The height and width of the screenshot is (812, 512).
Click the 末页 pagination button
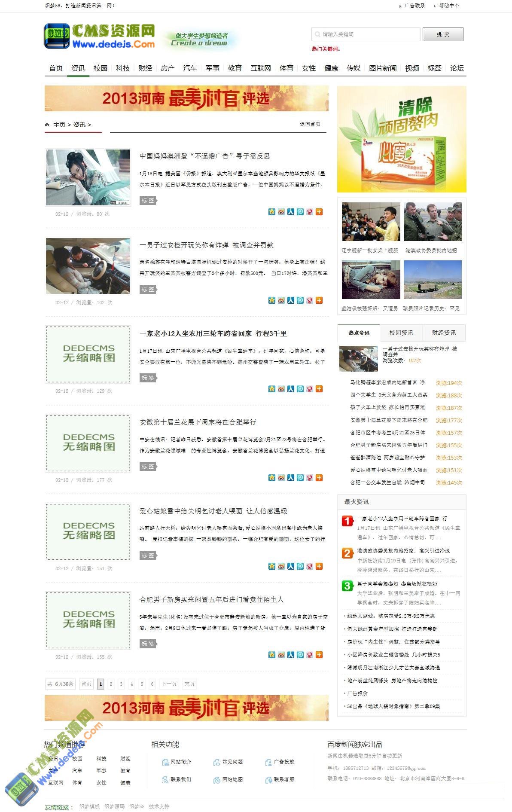tap(189, 684)
